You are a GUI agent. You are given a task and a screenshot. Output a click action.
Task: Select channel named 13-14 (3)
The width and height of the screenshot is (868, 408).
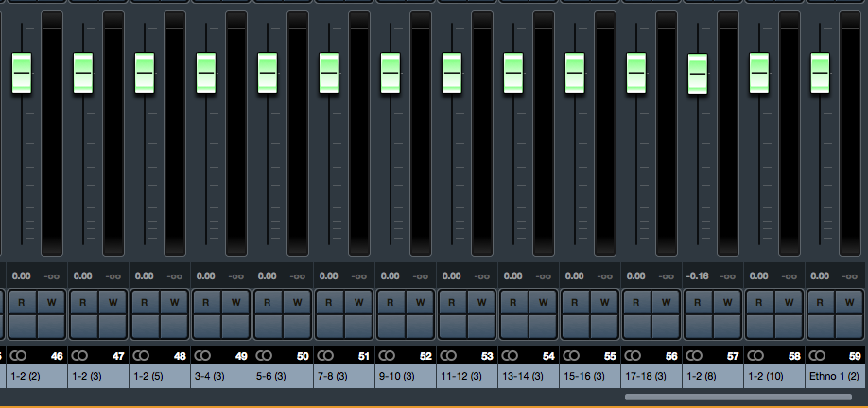529,377
